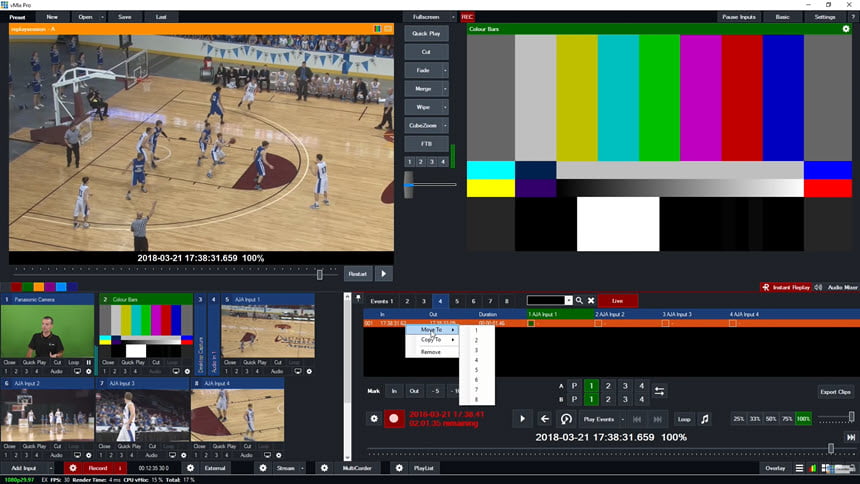The height and width of the screenshot is (484, 860).
Task: Switch to the Events 1 tab
Action: (x=381, y=301)
